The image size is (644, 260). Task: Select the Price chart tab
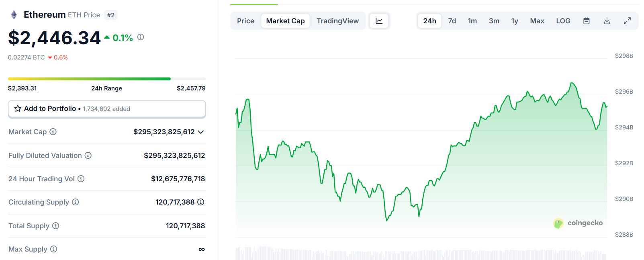[x=245, y=21]
